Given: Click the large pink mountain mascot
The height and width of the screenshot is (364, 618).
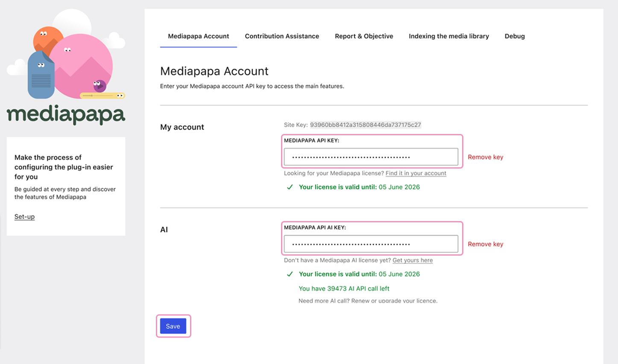Looking at the screenshot, I should pyautogui.click(x=83, y=64).
